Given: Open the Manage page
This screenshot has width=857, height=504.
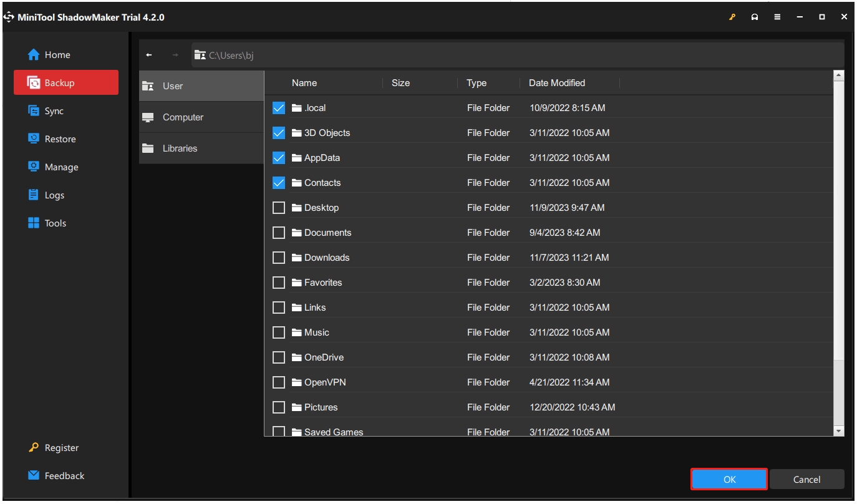Looking at the screenshot, I should pos(61,167).
